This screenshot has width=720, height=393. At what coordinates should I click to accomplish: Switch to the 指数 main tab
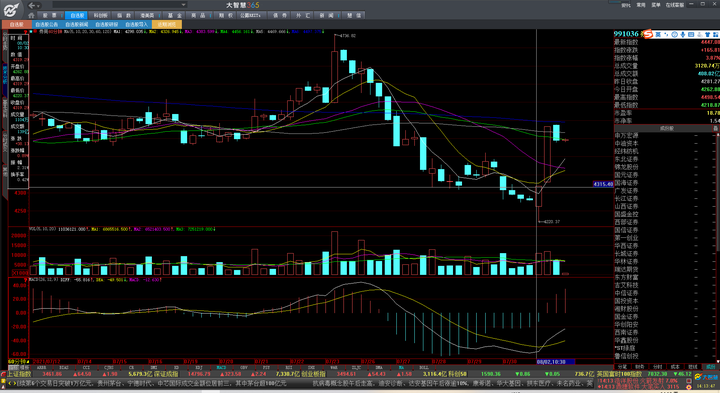click(124, 15)
